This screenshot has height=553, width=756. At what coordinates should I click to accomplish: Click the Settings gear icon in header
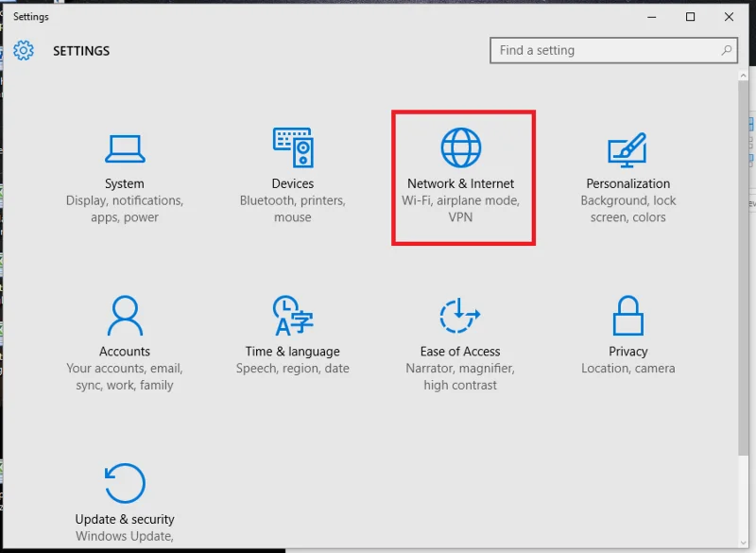click(24, 50)
